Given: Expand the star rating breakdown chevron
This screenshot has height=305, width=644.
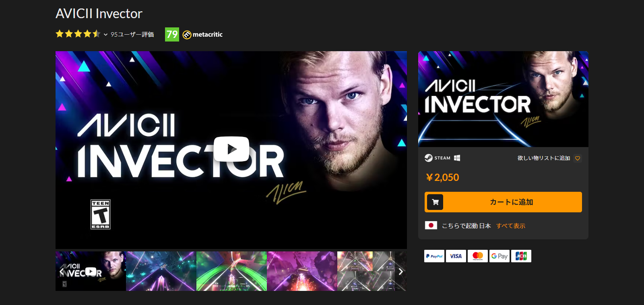Looking at the screenshot, I should coord(105,35).
